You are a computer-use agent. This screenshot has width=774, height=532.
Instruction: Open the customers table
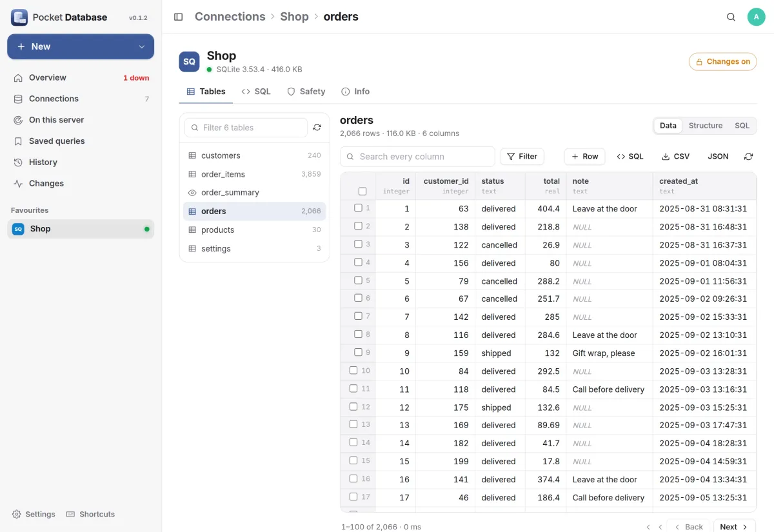255,155
